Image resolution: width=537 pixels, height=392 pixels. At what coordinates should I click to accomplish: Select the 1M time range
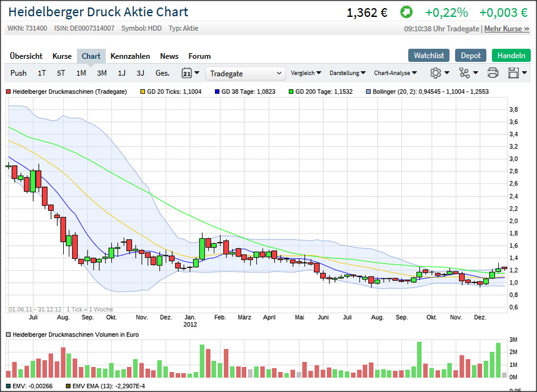click(x=81, y=73)
